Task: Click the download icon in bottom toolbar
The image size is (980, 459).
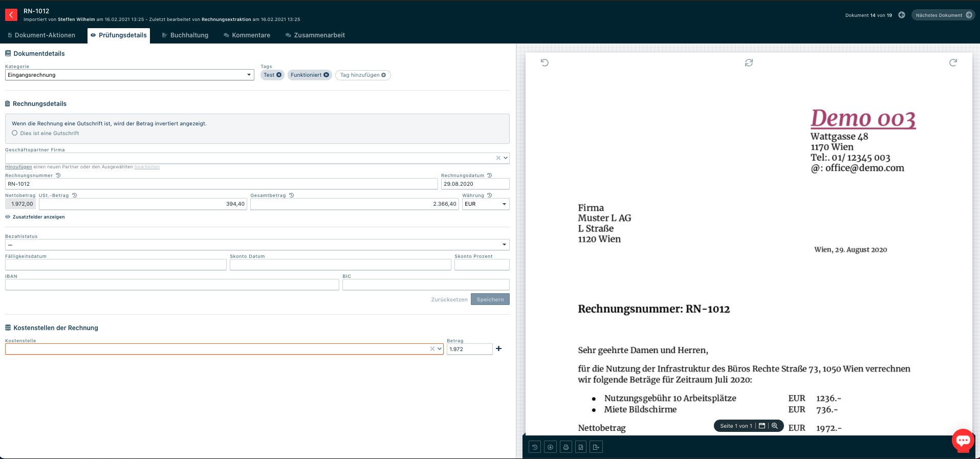Action: click(x=550, y=447)
